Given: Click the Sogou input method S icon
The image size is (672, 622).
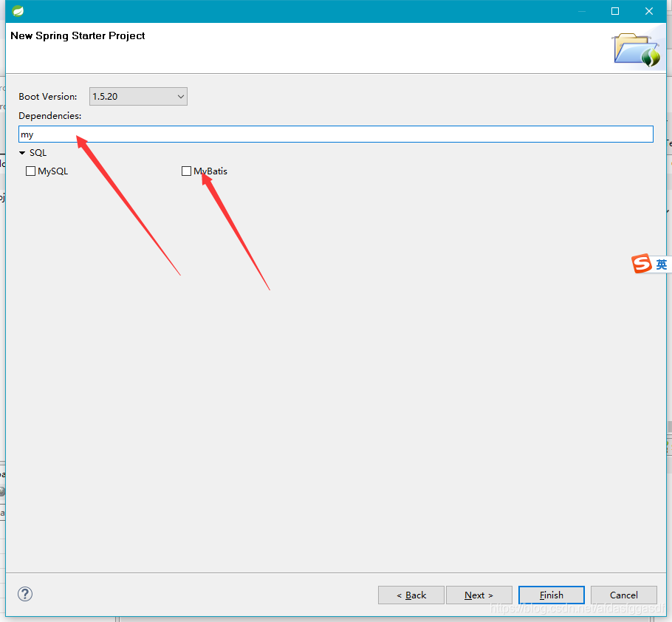Looking at the screenshot, I should [642, 264].
